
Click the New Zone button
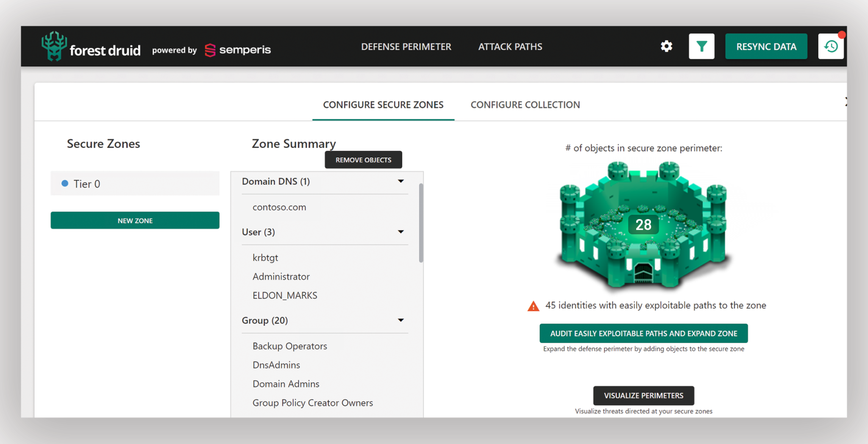coord(135,220)
